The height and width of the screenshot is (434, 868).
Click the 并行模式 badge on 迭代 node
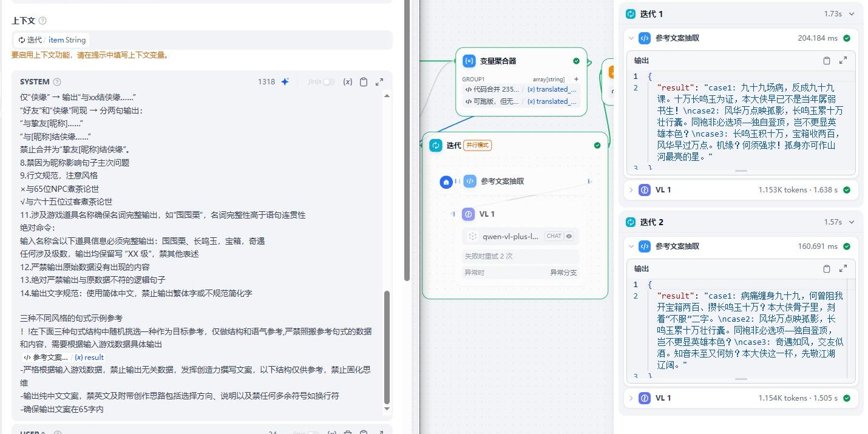click(477, 145)
